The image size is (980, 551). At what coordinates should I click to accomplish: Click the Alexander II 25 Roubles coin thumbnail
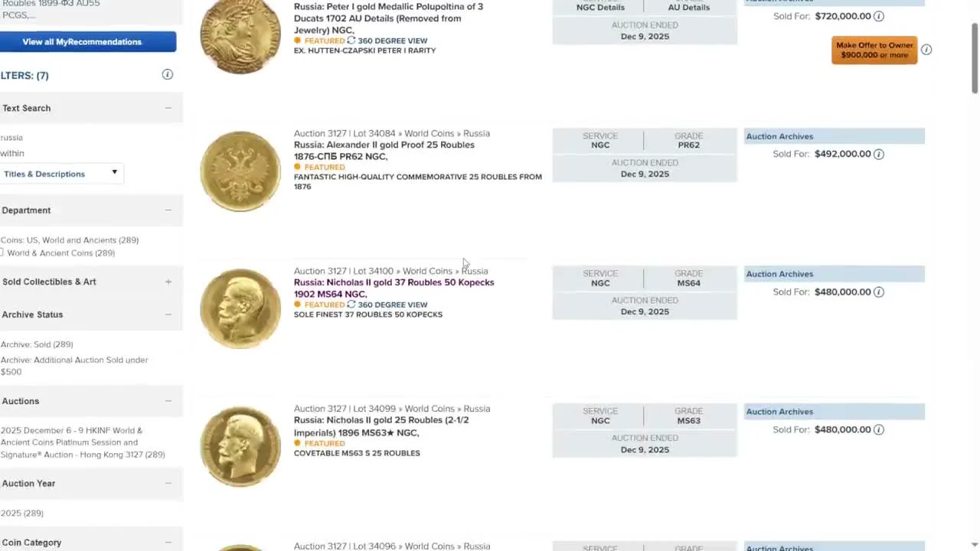coord(240,170)
